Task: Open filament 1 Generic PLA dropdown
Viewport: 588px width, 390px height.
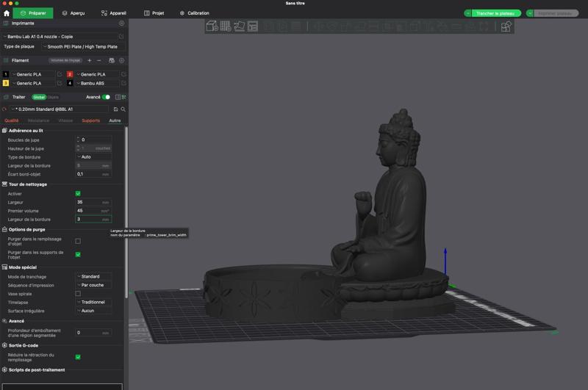Action: (33, 74)
